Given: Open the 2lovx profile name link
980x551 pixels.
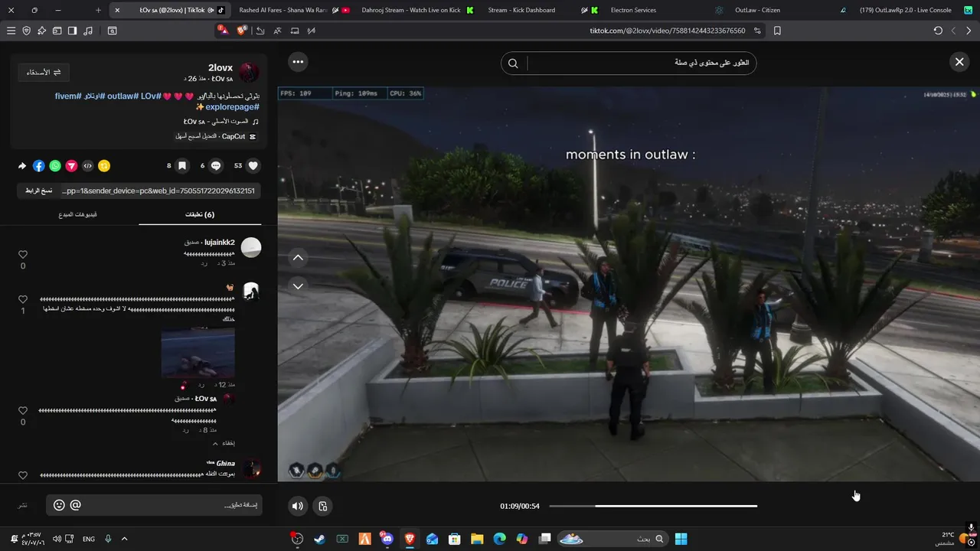Looking at the screenshot, I should tap(220, 67).
